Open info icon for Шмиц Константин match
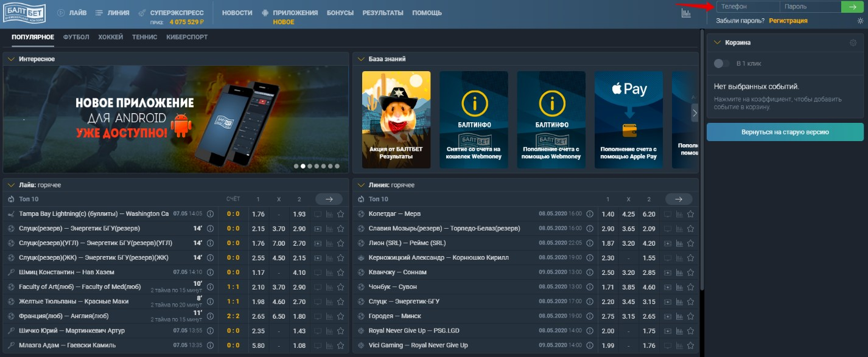The height and width of the screenshot is (357, 868). (x=211, y=272)
